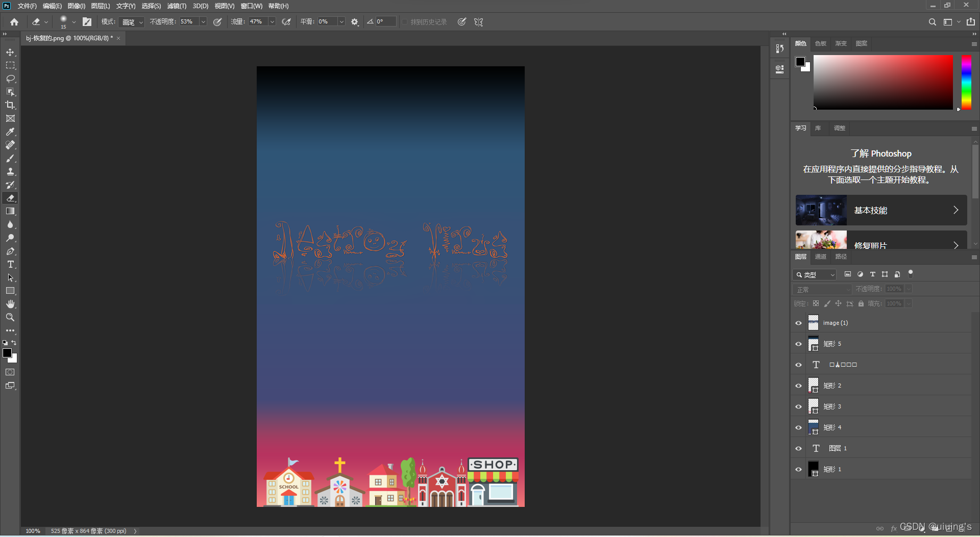This screenshot has height=537, width=980.
Task: Click the angle 0° input field
Action: 385,22
